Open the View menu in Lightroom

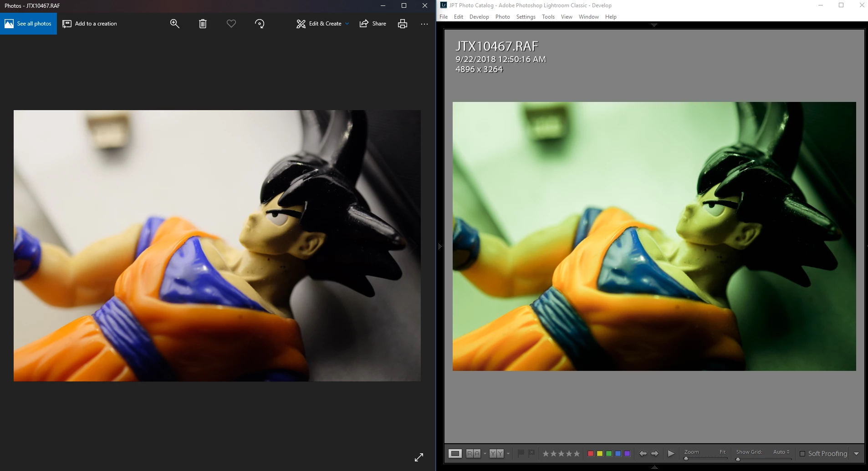pyautogui.click(x=567, y=17)
